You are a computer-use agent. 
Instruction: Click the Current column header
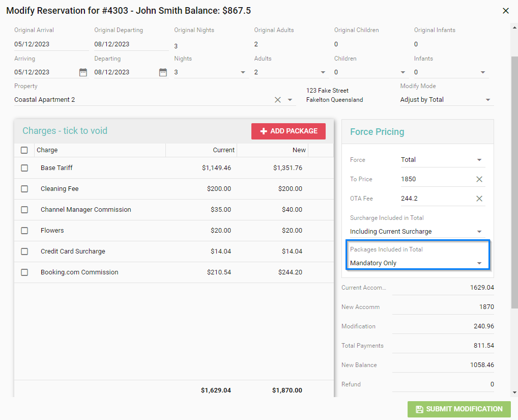[x=223, y=150]
